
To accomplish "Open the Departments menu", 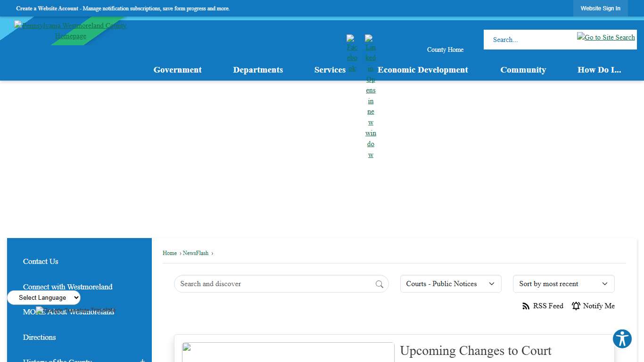I will [258, 70].
